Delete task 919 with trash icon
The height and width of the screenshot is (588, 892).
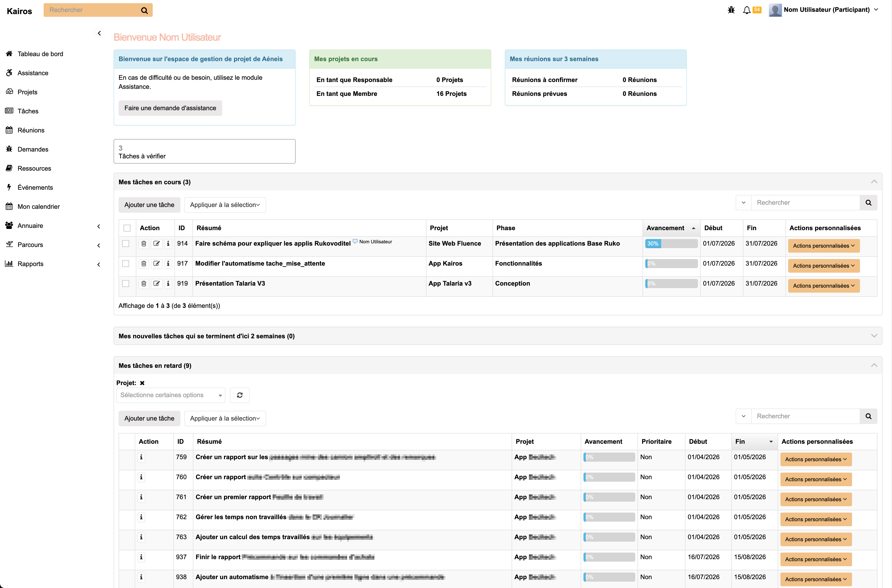[x=144, y=284]
